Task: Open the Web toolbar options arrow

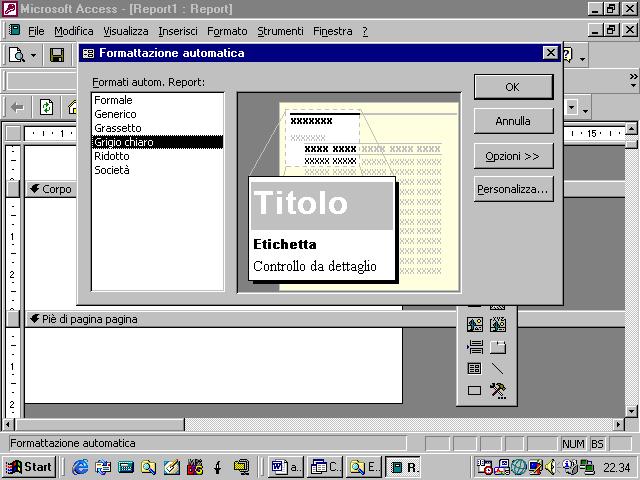Action: click(585, 110)
